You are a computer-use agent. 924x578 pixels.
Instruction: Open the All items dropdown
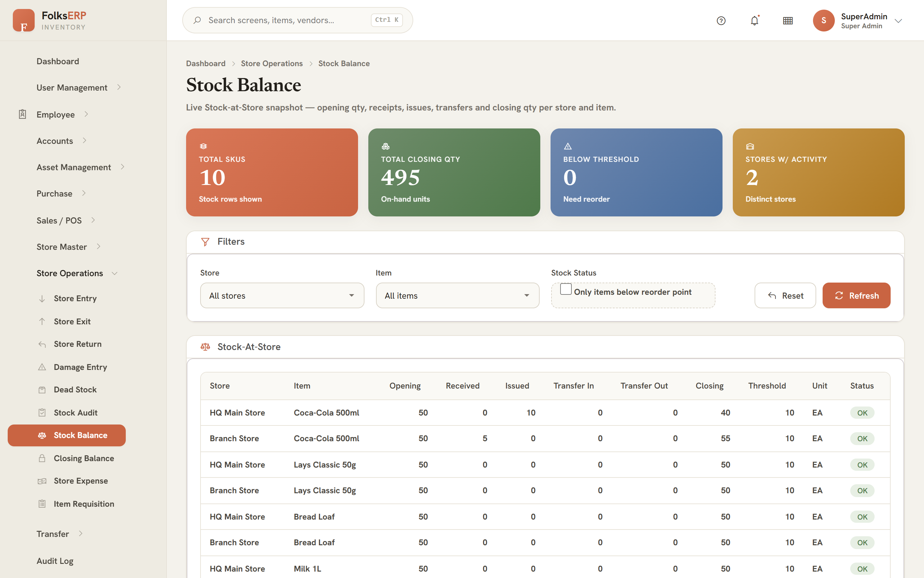[458, 295]
